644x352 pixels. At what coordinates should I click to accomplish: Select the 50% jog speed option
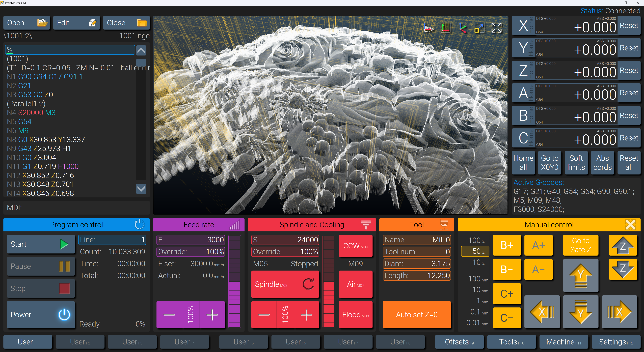[x=475, y=251]
